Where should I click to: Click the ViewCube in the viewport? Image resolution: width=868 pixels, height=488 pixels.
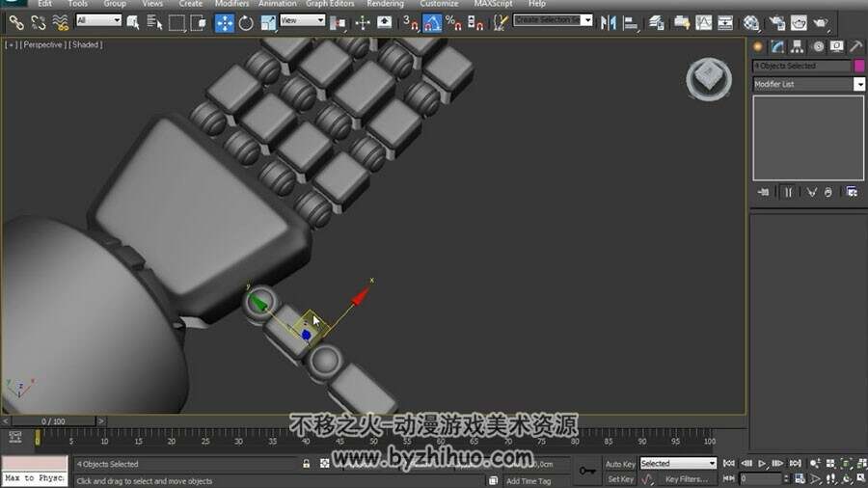[x=709, y=78]
